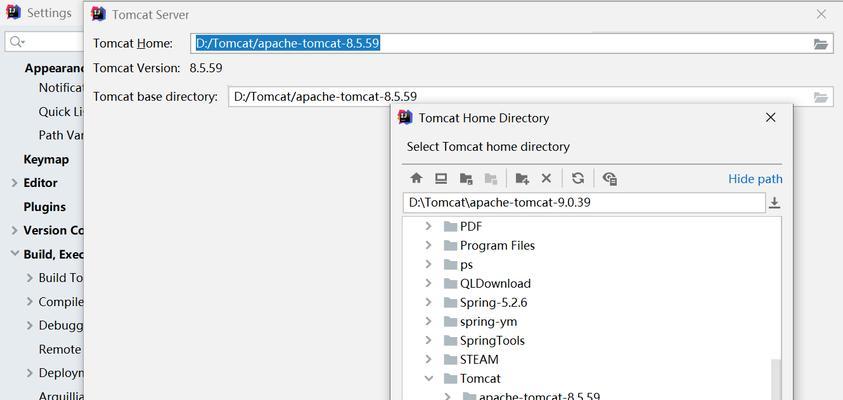Click IntelliJ logo in Tomcat Server title
The height and width of the screenshot is (400, 843).
[x=98, y=14]
